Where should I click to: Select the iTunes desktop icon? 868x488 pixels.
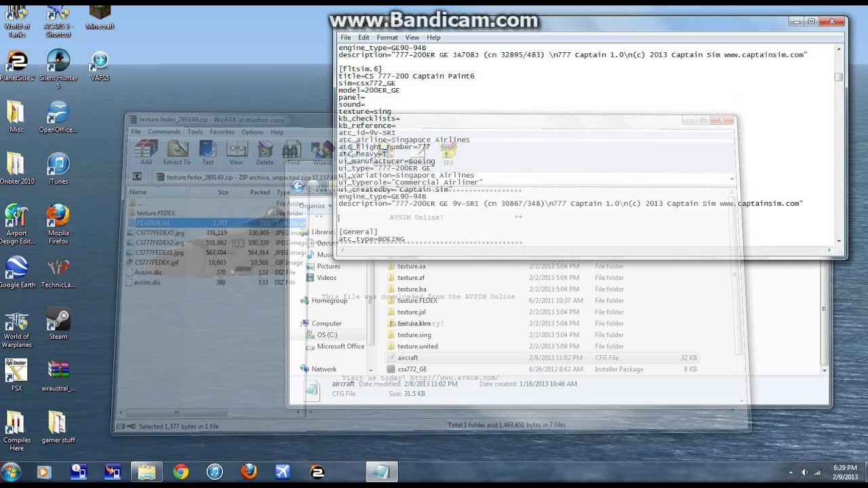(x=58, y=168)
